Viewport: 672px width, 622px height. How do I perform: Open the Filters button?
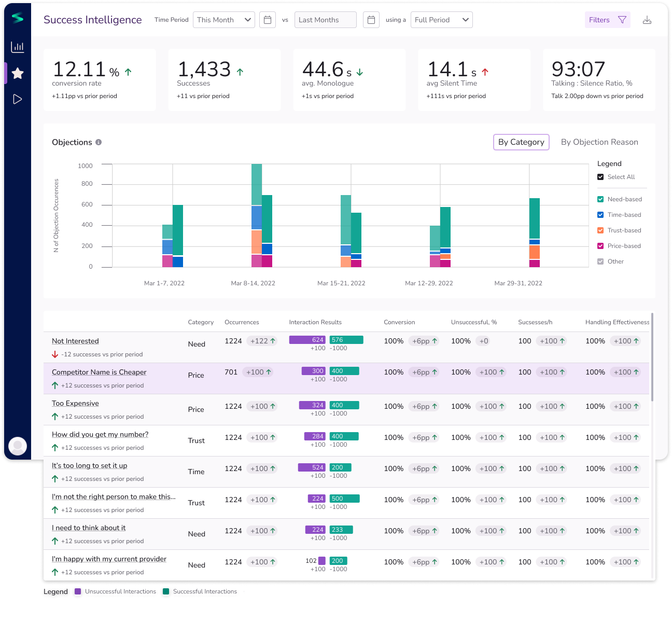(x=608, y=20)
